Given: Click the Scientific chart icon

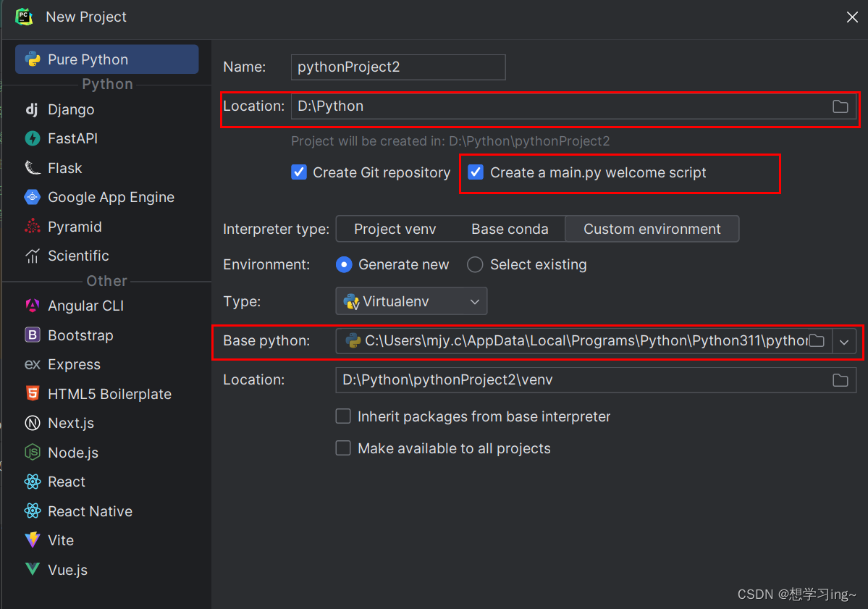Looking at the screenshot, I should (32, 256).
